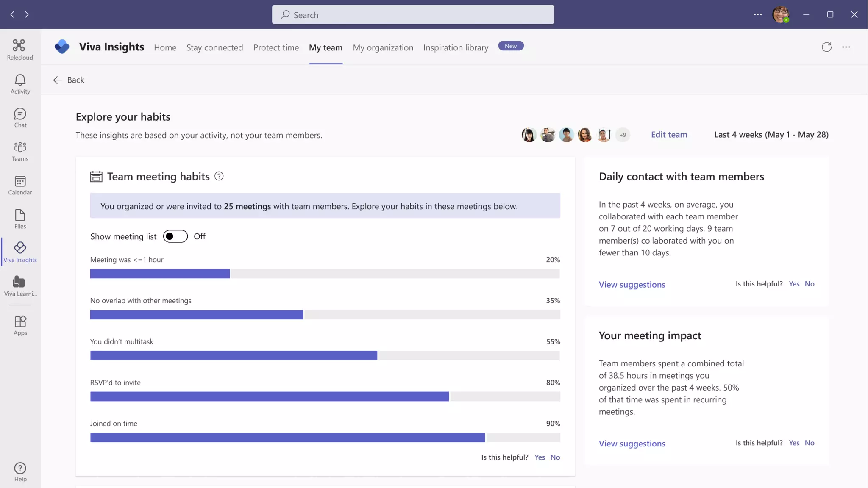
Task: Toggle the Show meeting list switch
Action: click(175, 236)
